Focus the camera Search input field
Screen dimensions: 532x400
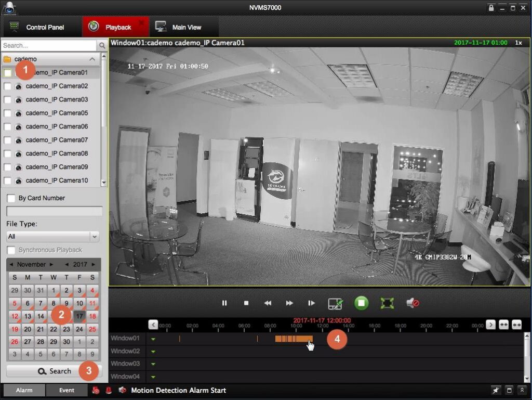click(49, 45)
